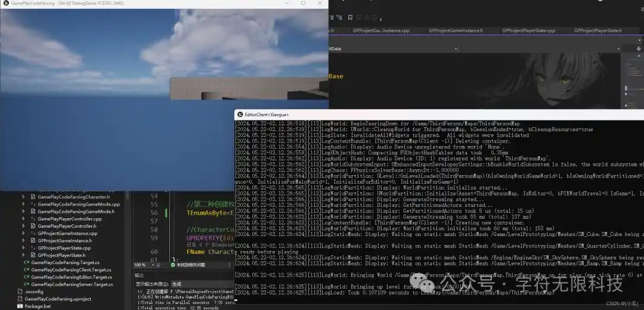Expand the GPProjectGameInstance.cpp tree node
Screen dimensions: 644x310
coord(24,233)
